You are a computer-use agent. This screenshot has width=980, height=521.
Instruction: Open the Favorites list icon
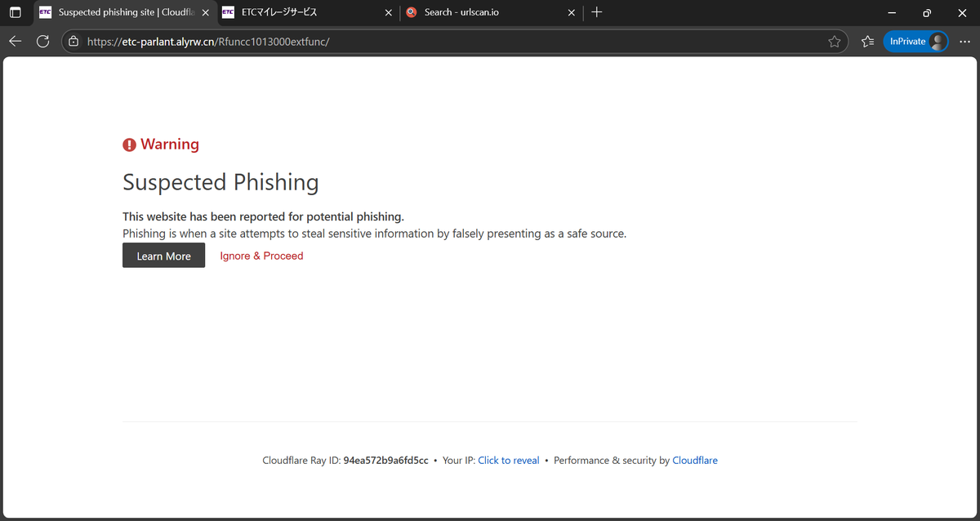pos(867,41)
